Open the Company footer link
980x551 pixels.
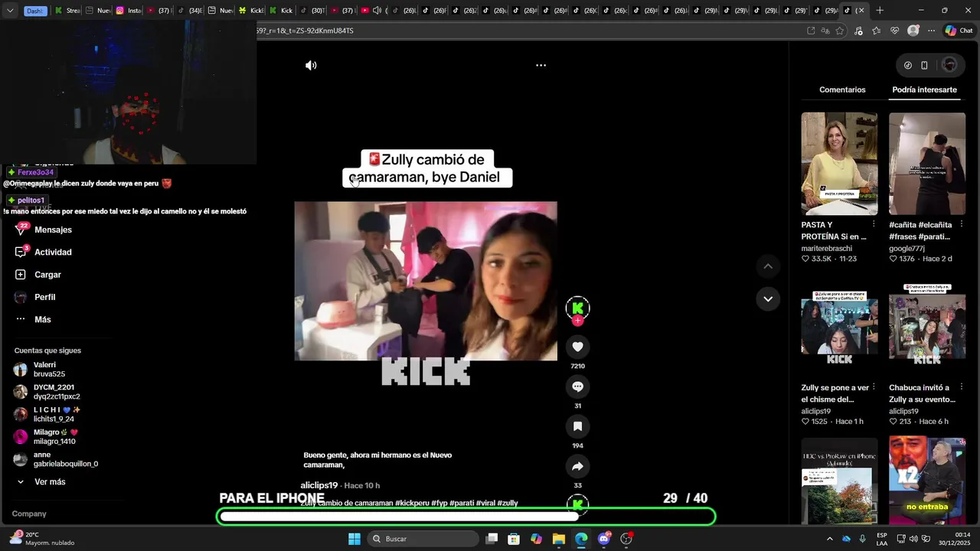click(29, 514)
